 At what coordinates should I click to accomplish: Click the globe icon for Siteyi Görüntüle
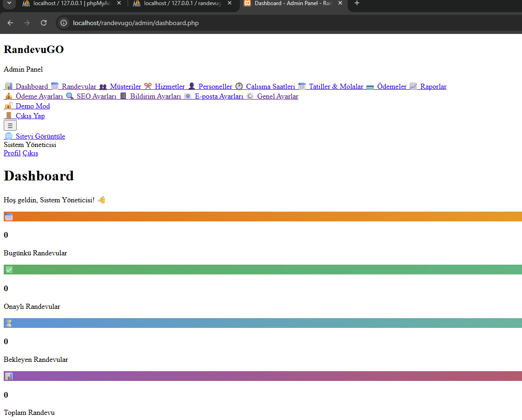8,136
